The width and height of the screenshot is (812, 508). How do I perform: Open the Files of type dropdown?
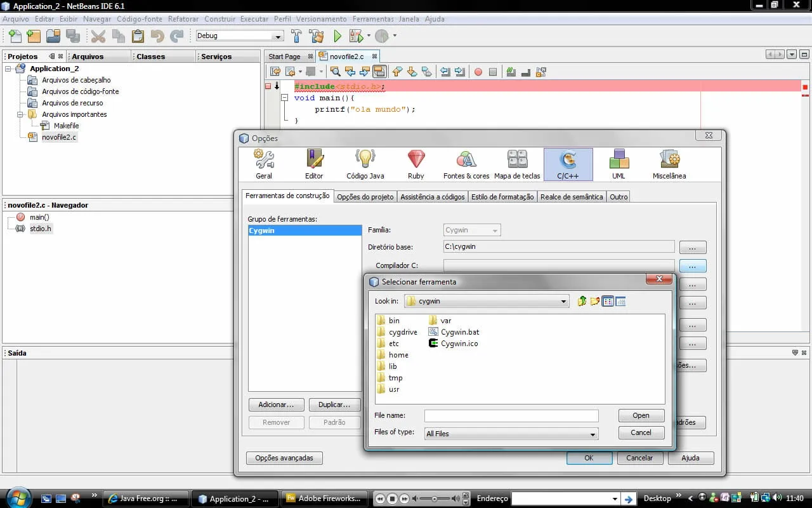tap(511, 434)
